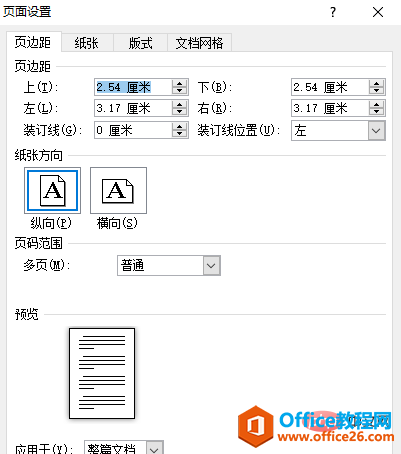Increase the left margin 左 value
401x454 pixels.
pyautogui.click(x=180, y=104)
